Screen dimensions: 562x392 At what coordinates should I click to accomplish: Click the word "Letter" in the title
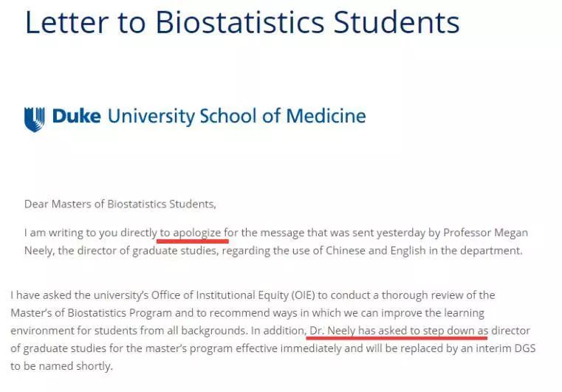67,22
